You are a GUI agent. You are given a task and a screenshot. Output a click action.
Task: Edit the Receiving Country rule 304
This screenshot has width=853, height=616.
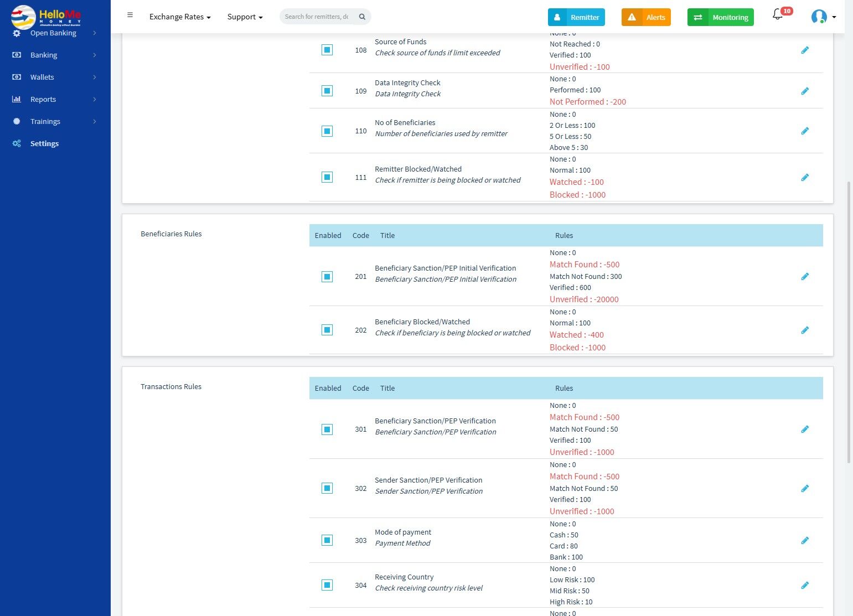tap(805, 586)
